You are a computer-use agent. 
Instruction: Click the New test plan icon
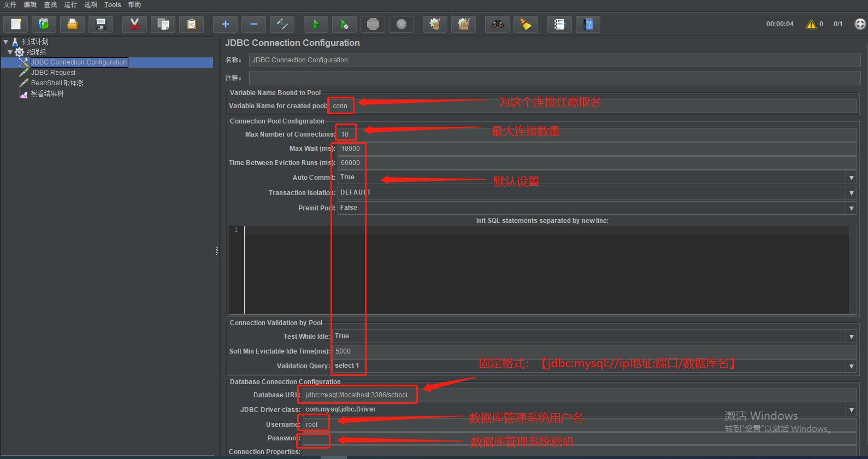pos(16,24)
